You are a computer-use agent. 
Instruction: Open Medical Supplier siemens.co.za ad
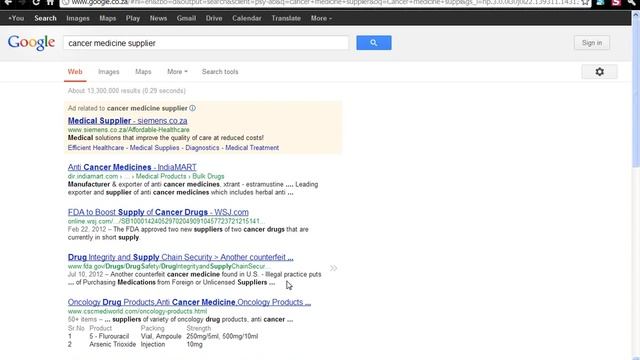(x=127, y=121)
